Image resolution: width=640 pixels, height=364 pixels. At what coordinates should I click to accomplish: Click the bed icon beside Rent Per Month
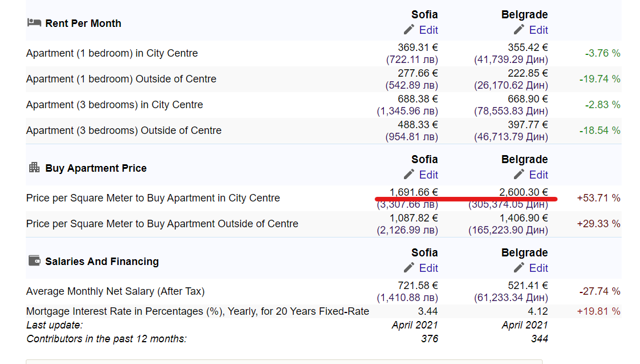point(34,22)
